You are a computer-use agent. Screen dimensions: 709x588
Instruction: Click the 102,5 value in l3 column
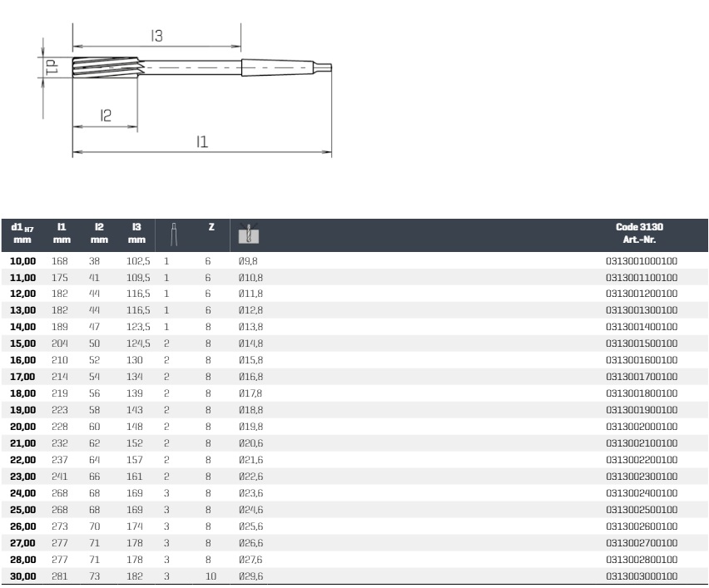(x=137, y=260)
